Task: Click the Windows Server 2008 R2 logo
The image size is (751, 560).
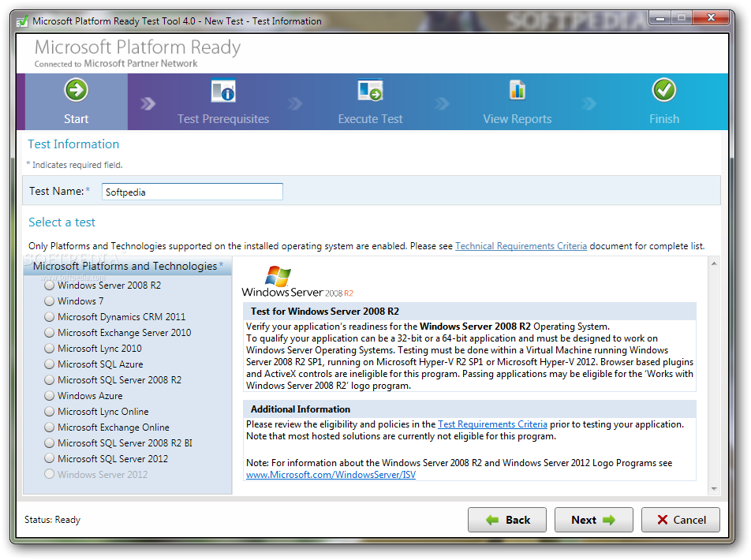Action: [x=297, y=282]
